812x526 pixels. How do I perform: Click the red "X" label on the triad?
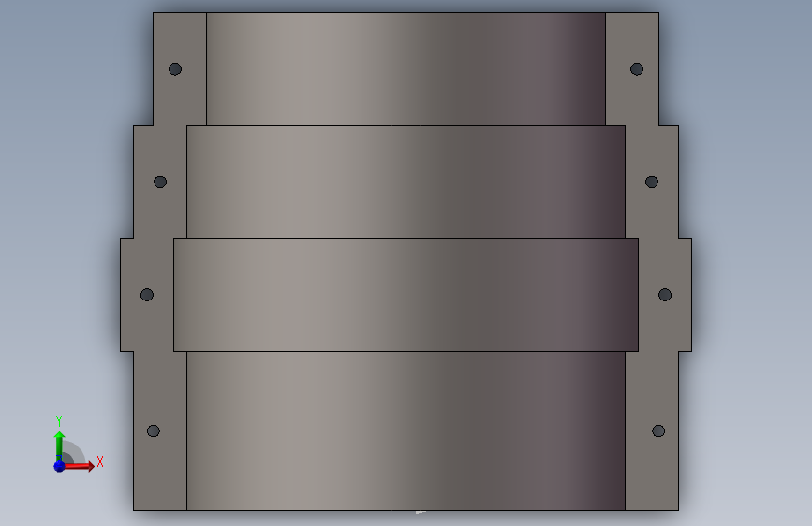pos(100,461)
